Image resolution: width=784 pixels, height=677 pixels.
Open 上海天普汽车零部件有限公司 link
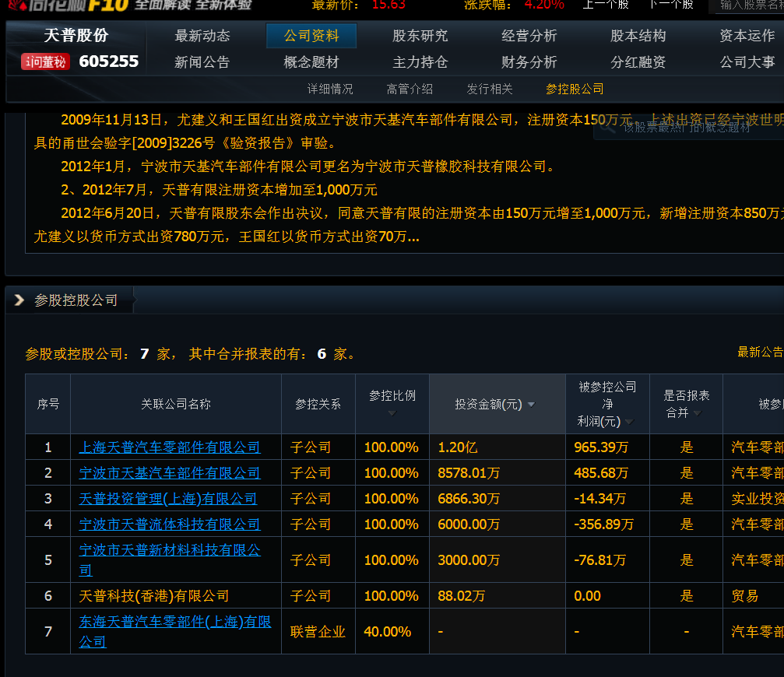coord(170,447)
